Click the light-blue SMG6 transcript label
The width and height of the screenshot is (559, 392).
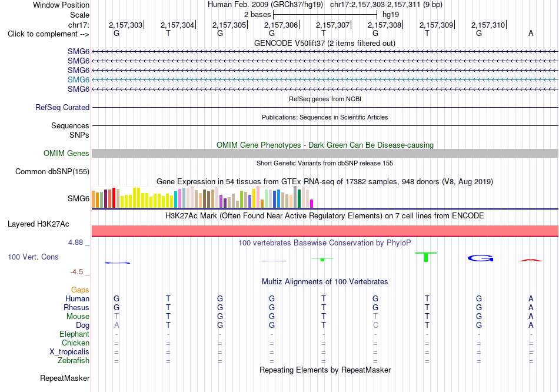[x=78, y=79]
